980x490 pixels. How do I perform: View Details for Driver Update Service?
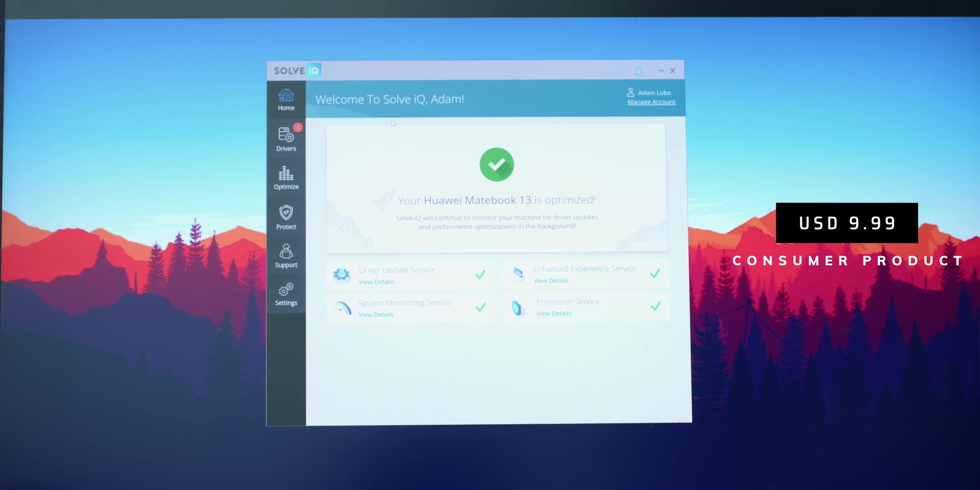click(x=376, y=282)
